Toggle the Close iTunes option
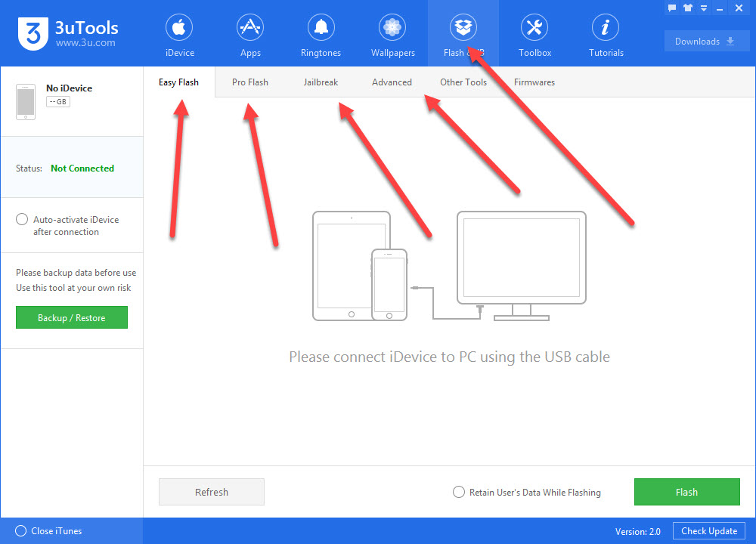This screenshot has height=544, width=756. (20, 530)
